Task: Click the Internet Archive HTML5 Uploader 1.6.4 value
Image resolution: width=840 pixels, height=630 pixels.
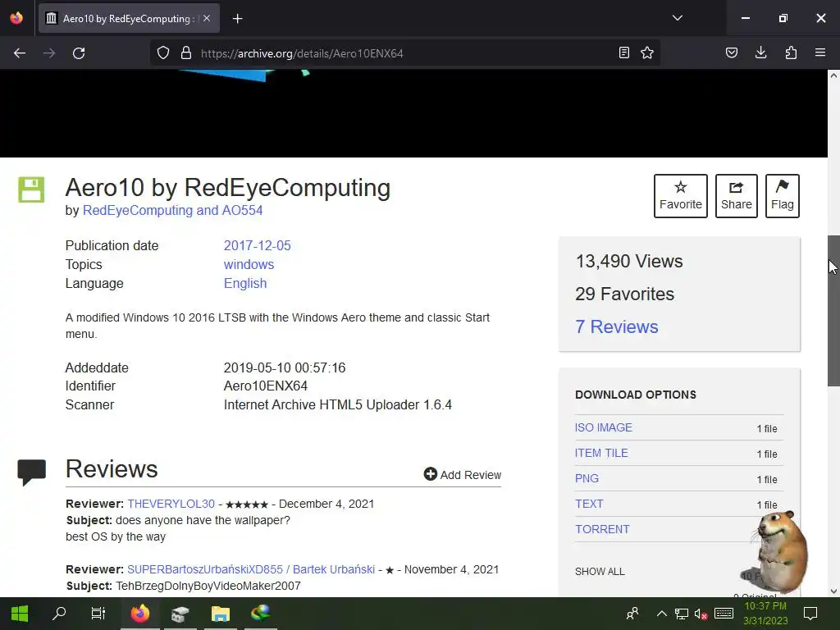Action: pyautogui.click(x=337, y=405)
